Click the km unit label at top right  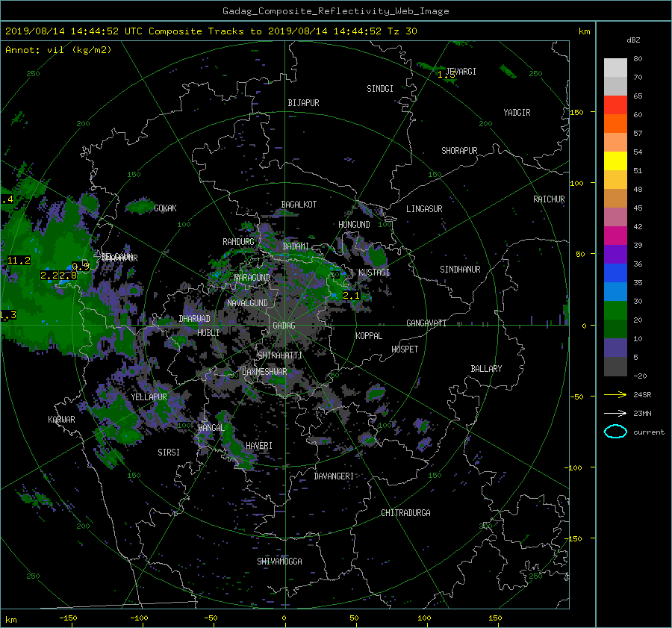tap(584, 31)
